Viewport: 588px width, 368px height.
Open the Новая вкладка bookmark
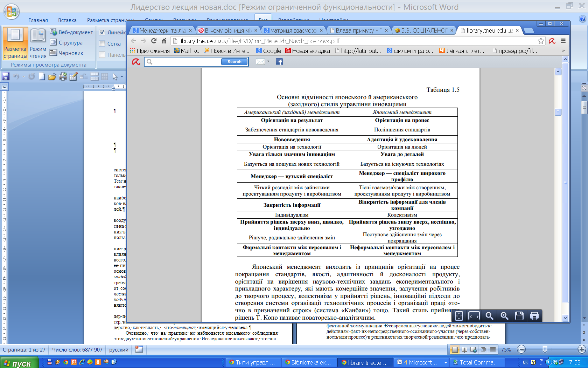(x=308, y=51)
